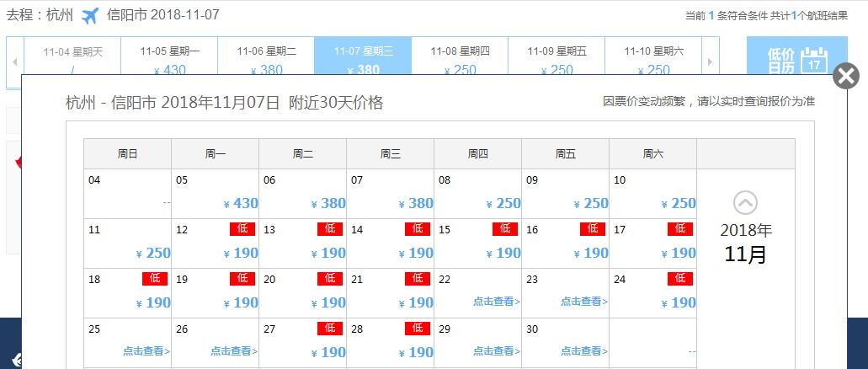Viewport: 868px width, 369px height.
Task: Choose day 20 with low price ¥190
Action: [303, 293]
